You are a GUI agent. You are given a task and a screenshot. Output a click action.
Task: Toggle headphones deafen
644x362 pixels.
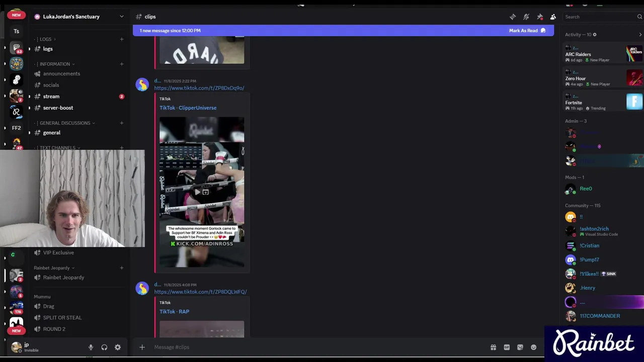coord(104,347)
